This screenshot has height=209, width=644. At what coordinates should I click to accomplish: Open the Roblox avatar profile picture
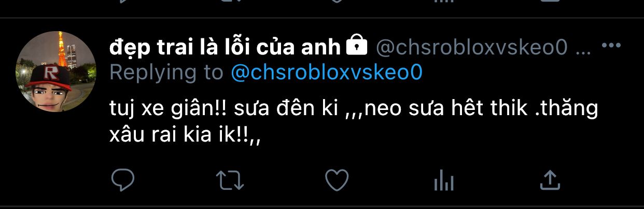tap(56, 71)
